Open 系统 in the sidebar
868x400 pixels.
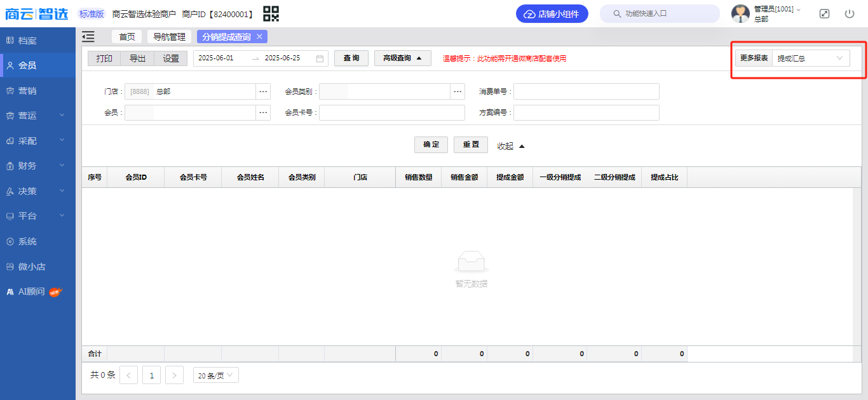(x=37, y=241)
